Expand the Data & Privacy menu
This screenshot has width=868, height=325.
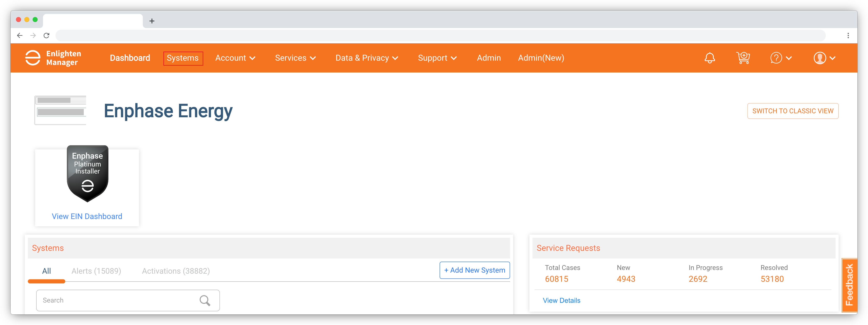(x=367, y=58)
